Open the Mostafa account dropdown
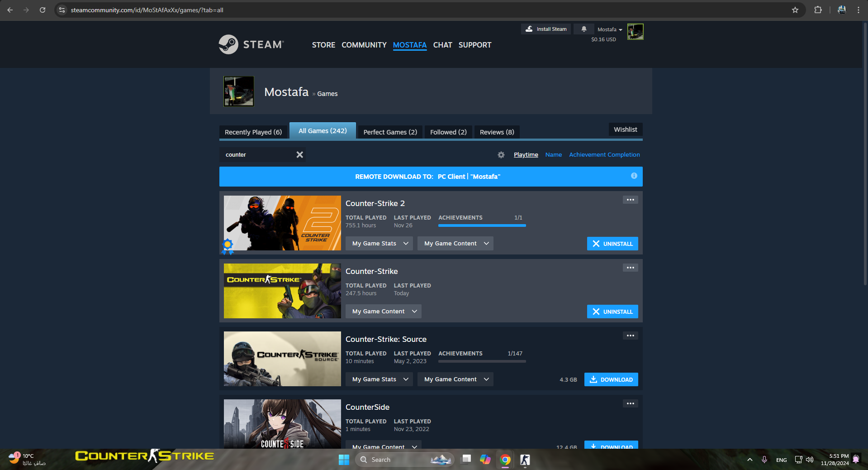 pyautogui.click(x=609, y=29)
